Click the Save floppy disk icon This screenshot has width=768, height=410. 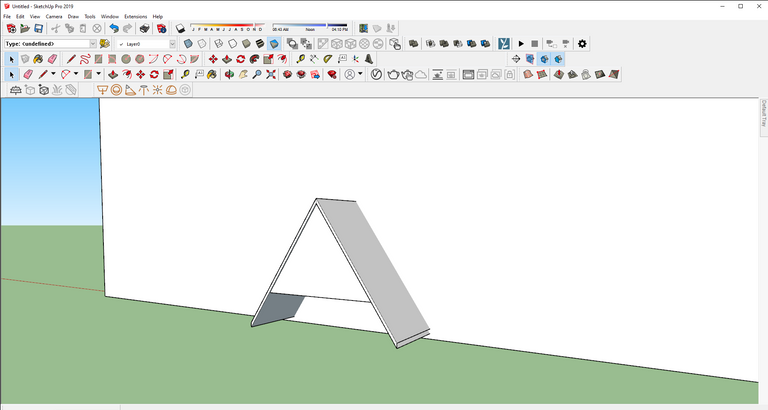[38, 29]
